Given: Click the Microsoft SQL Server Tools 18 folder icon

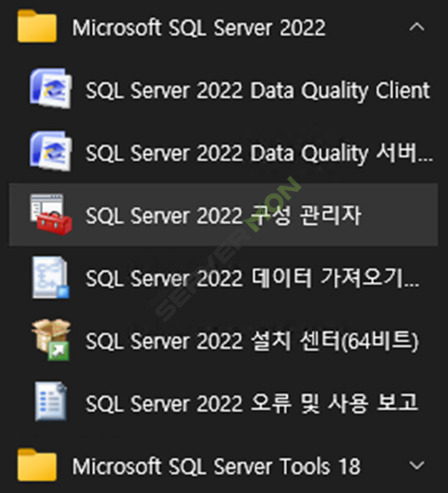Looking at the screenshot, I should tap(37, 464).
